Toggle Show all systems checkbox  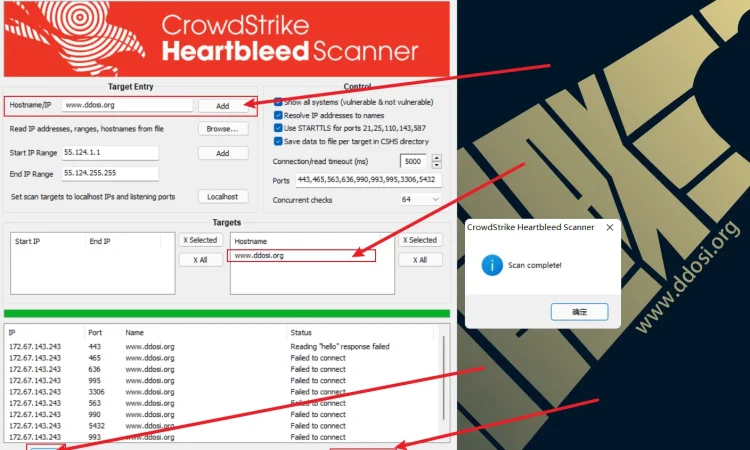278,102
